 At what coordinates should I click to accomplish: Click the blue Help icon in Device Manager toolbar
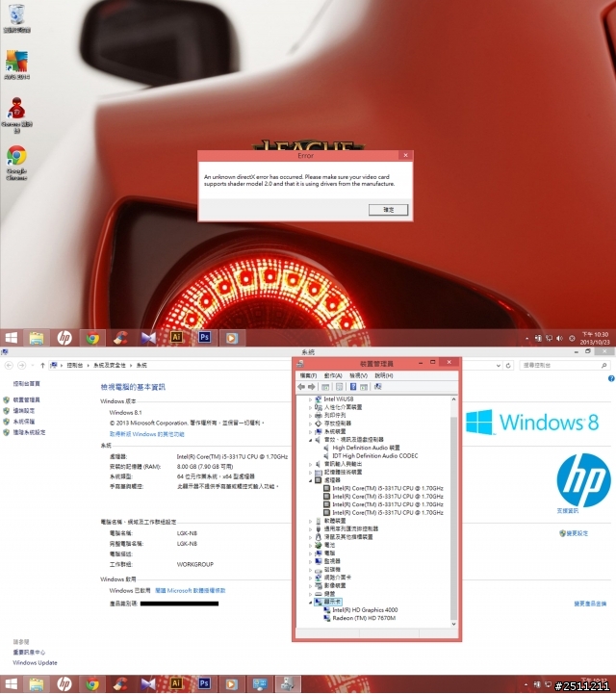(x=353, y=387)
